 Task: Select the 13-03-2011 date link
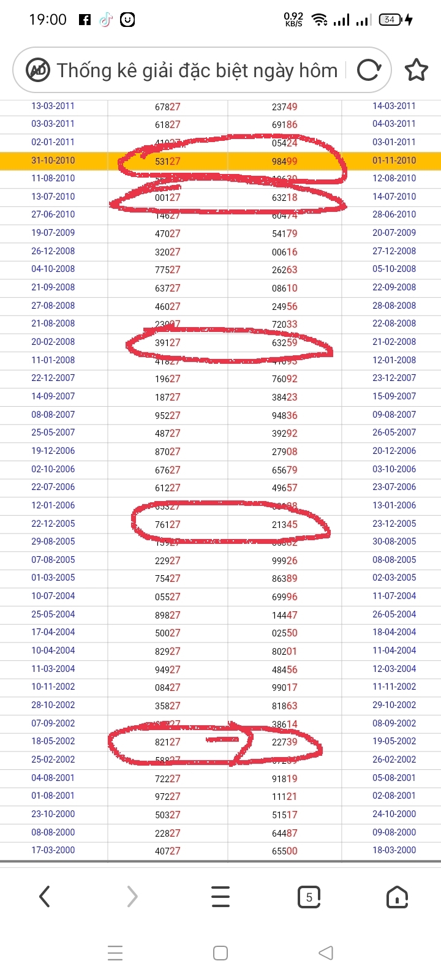(x=53, y=106)
